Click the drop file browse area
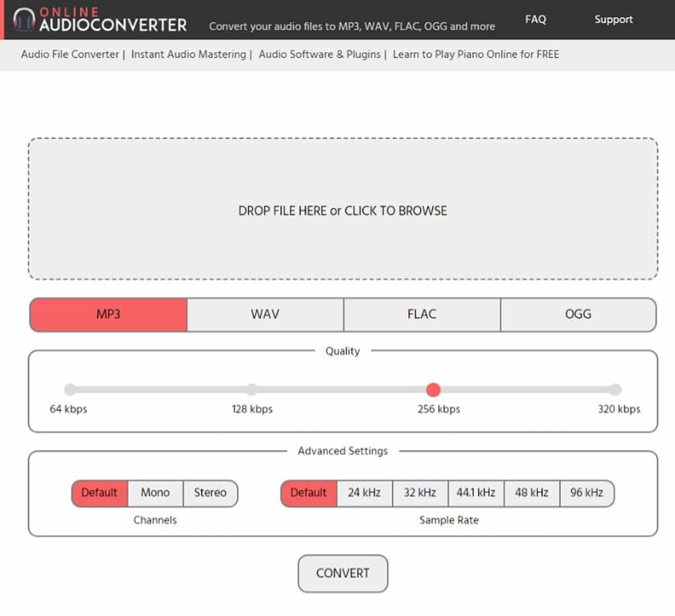Screen dimensions: 675x616 point(342,210)
